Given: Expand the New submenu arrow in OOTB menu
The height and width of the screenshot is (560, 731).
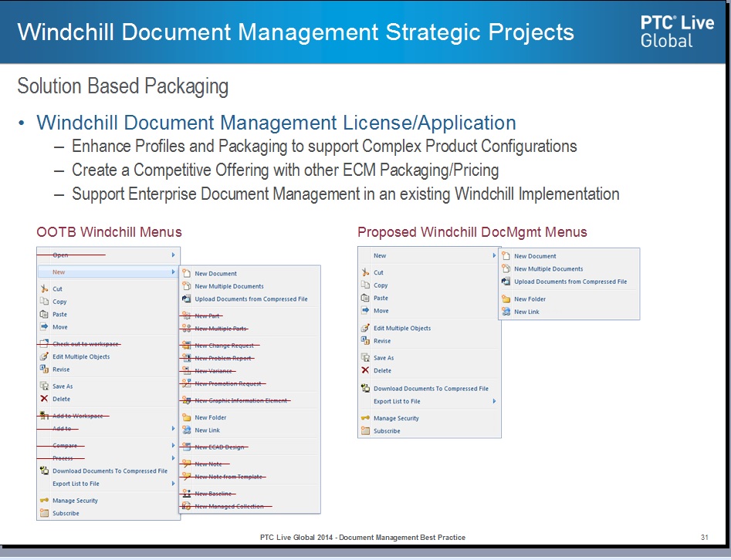Looking at the screenshot, I should [x=173, y=272].
